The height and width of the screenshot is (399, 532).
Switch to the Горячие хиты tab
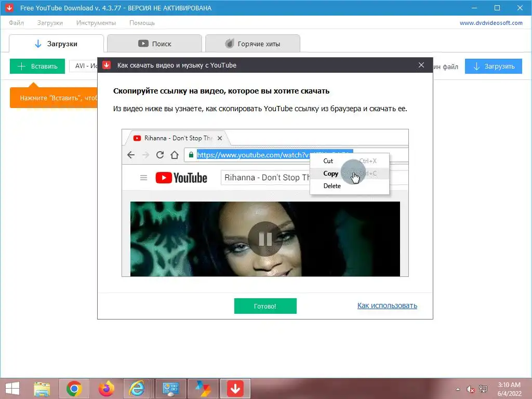coord(253,44)
